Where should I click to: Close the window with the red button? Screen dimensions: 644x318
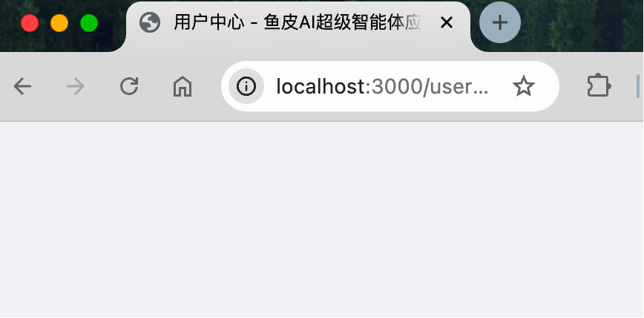click(30, 23)
